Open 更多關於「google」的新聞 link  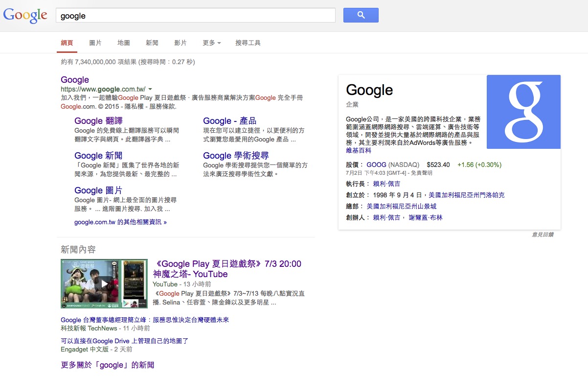pyautogui.click(x=108, y=365)
